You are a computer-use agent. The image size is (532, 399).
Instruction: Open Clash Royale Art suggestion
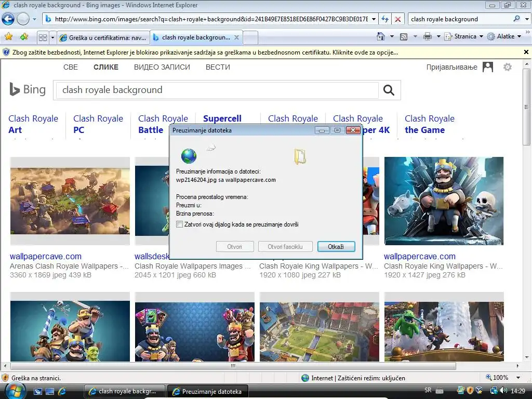click(x=33, y=124)
